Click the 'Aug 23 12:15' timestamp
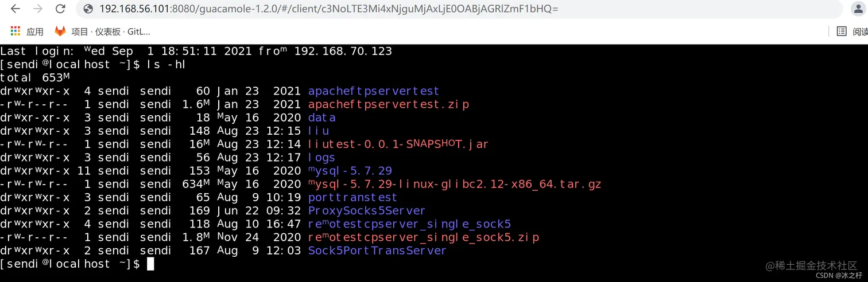 [x=258, y=131]
